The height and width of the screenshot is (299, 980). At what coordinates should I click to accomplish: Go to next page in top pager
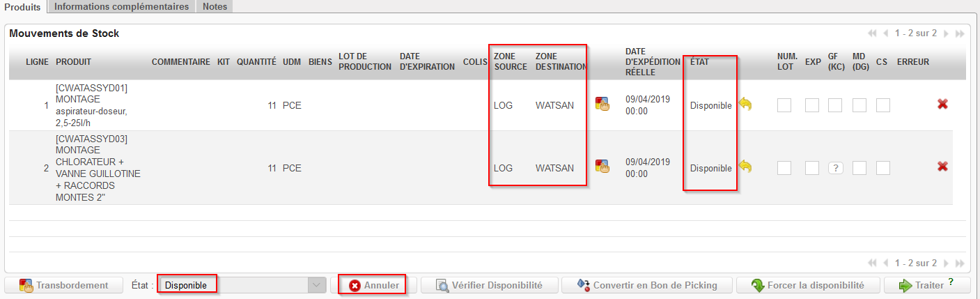[x=946, y=33]
